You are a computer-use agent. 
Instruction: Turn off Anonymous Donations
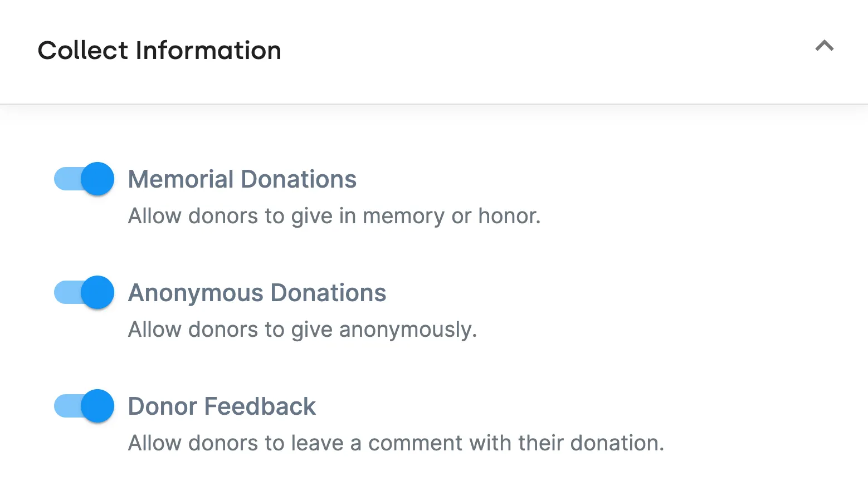coord(83,292)
